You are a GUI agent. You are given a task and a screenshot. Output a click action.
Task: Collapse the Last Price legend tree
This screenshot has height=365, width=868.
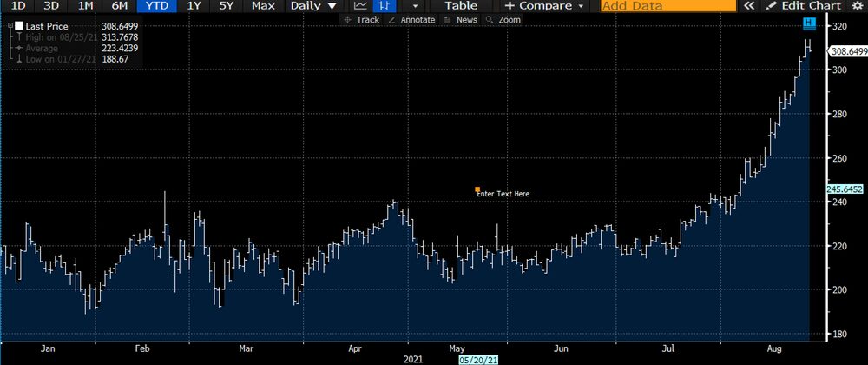[x=8, y=27]
